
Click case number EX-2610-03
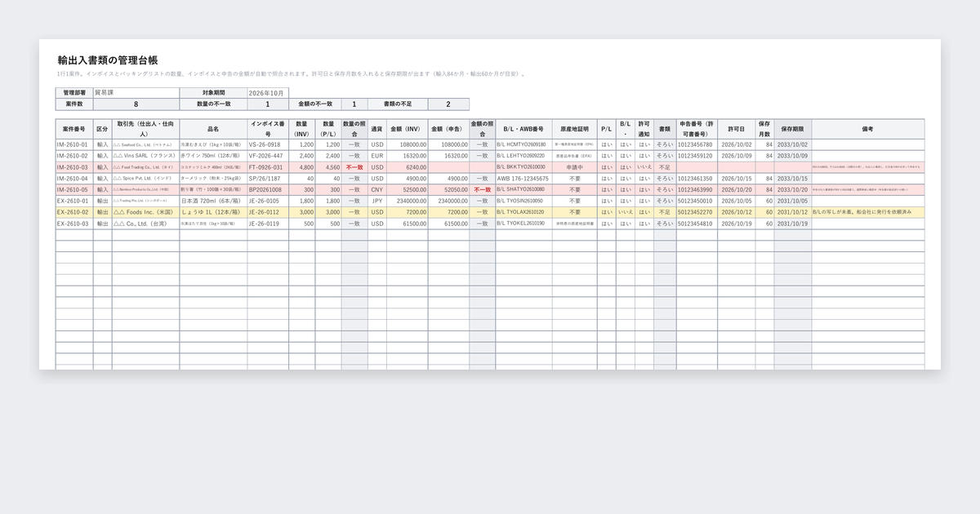click(x=74, y=224)
